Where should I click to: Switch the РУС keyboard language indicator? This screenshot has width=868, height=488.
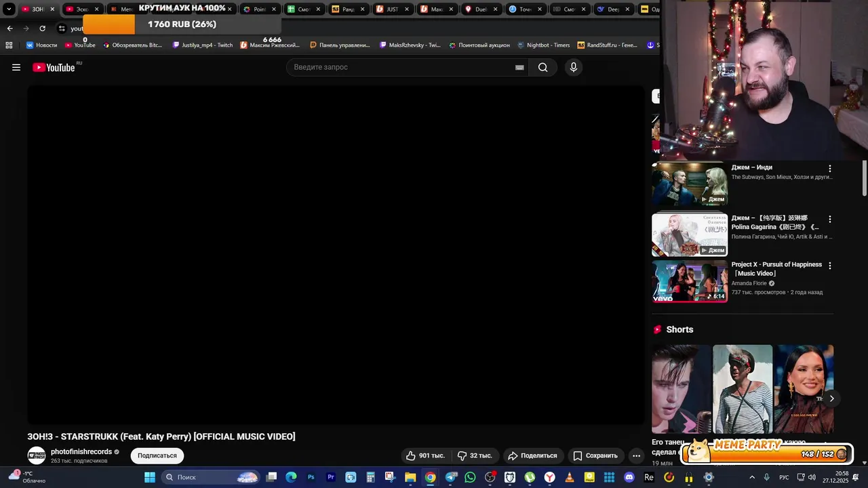(x=785, y=477)
